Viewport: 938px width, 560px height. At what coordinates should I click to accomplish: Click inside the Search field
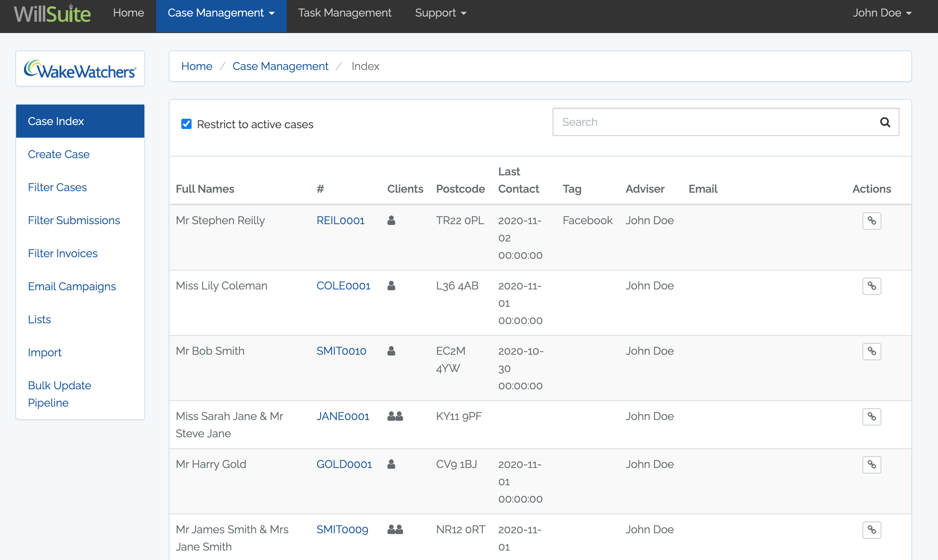point(716,122)
